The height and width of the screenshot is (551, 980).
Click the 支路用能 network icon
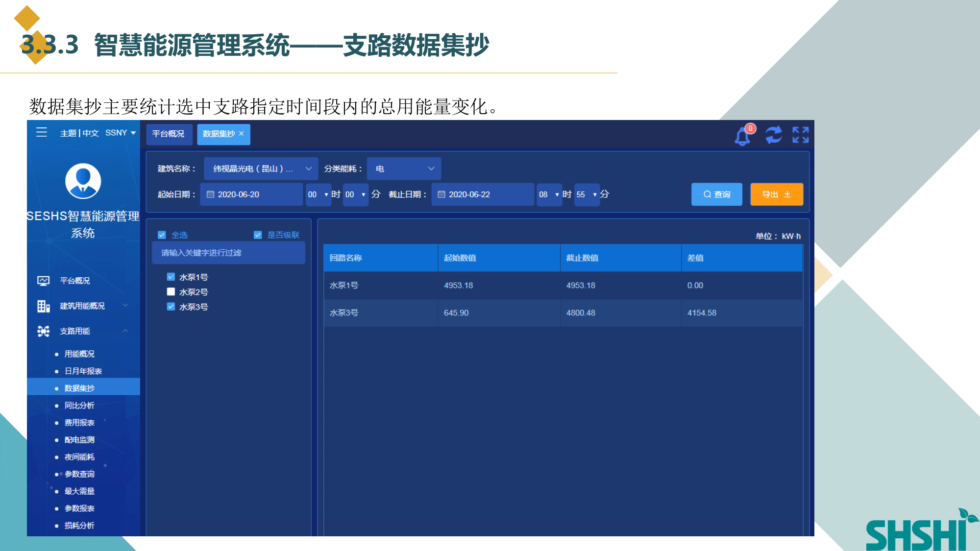point(43,332)
